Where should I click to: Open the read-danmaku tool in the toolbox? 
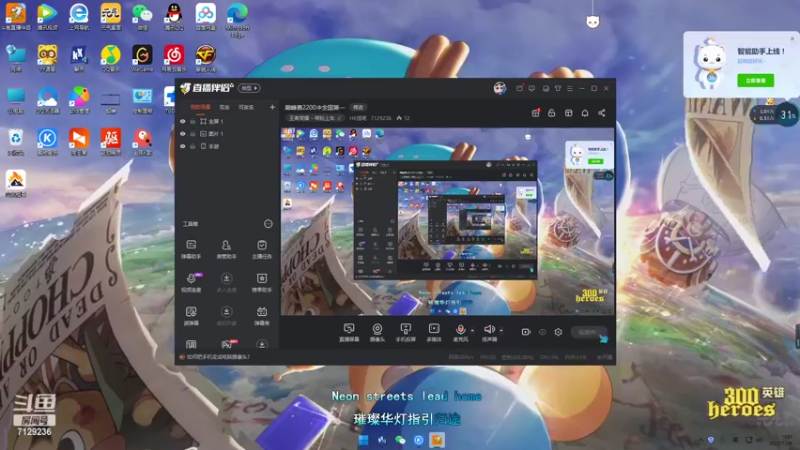click(191, 315)
